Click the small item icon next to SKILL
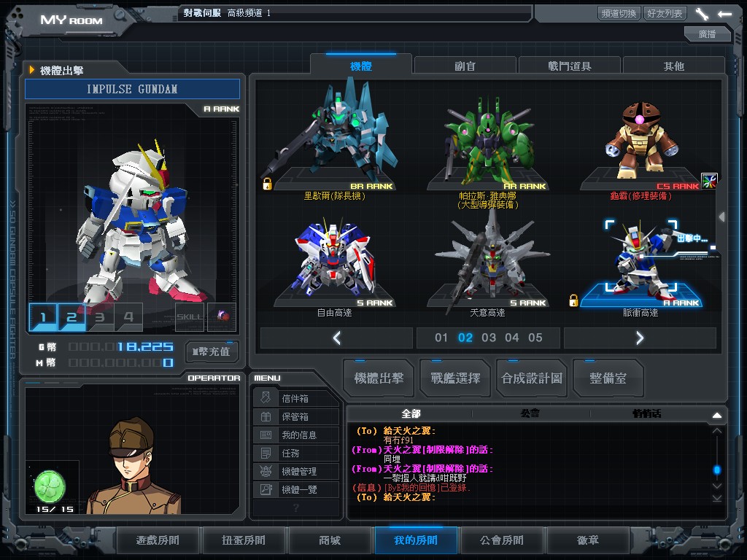Viewport: 747px width, 560px height. tap(222, 316)
